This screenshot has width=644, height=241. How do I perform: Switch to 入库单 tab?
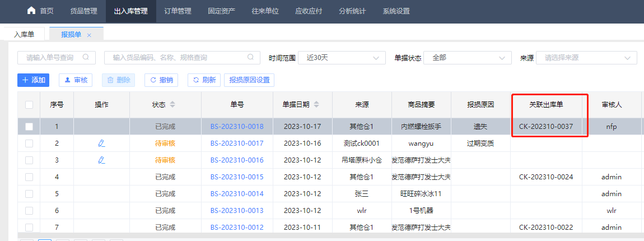click(24, 35)
